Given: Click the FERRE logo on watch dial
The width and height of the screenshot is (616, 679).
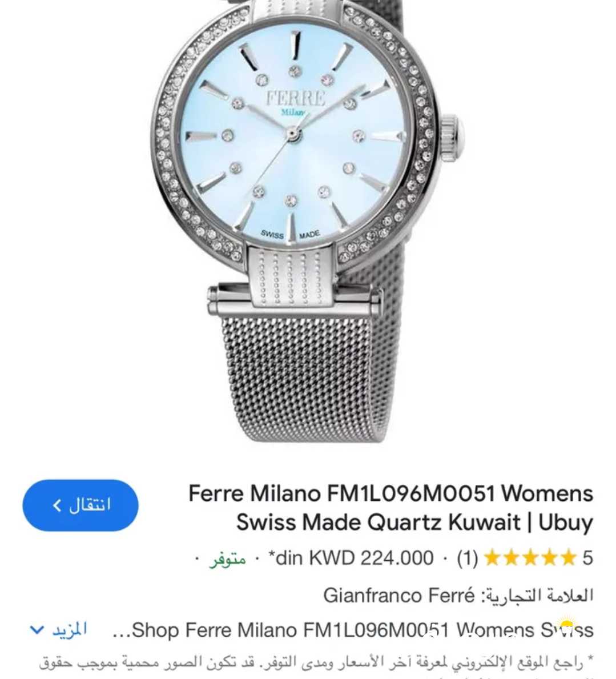Looking at the screenshot, I should (296, 98).
